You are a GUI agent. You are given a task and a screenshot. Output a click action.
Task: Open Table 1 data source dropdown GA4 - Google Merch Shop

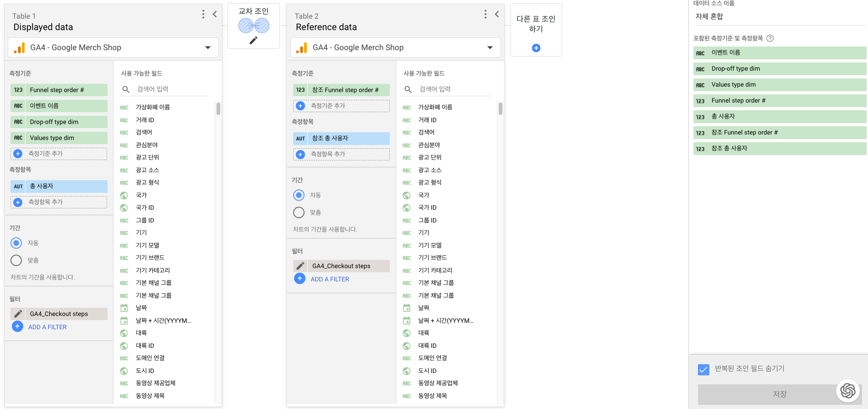[x=113, y=47]
